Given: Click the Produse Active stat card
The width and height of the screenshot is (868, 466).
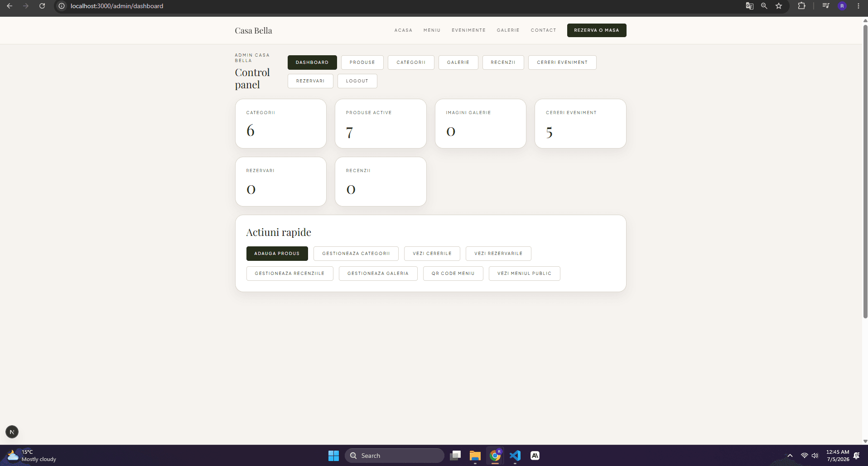Looking at the screenshot, I should tap(381, 124).
